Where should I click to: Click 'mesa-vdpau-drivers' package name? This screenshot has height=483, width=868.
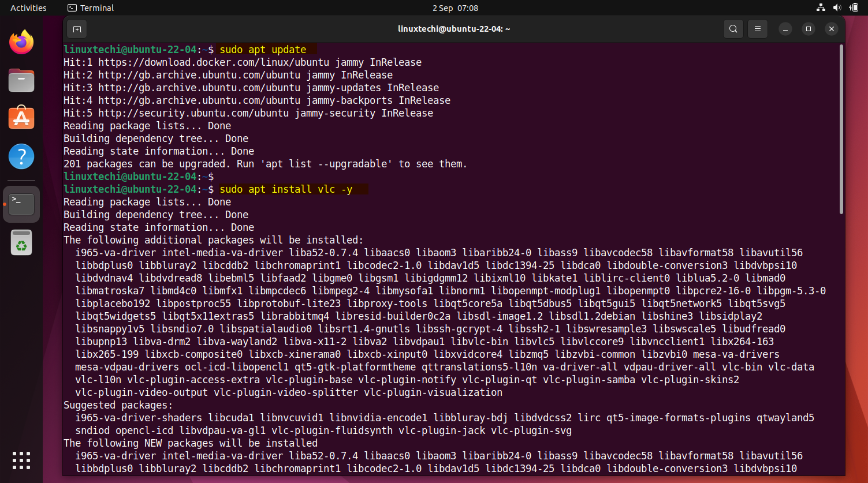[127, 367]
